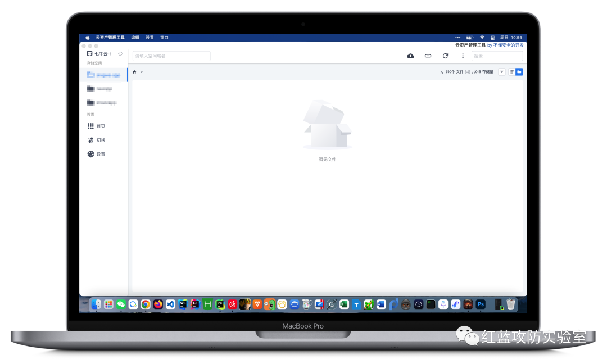
Task: Open Typora blue T icon in the Dock
Action: click(356, 304)
